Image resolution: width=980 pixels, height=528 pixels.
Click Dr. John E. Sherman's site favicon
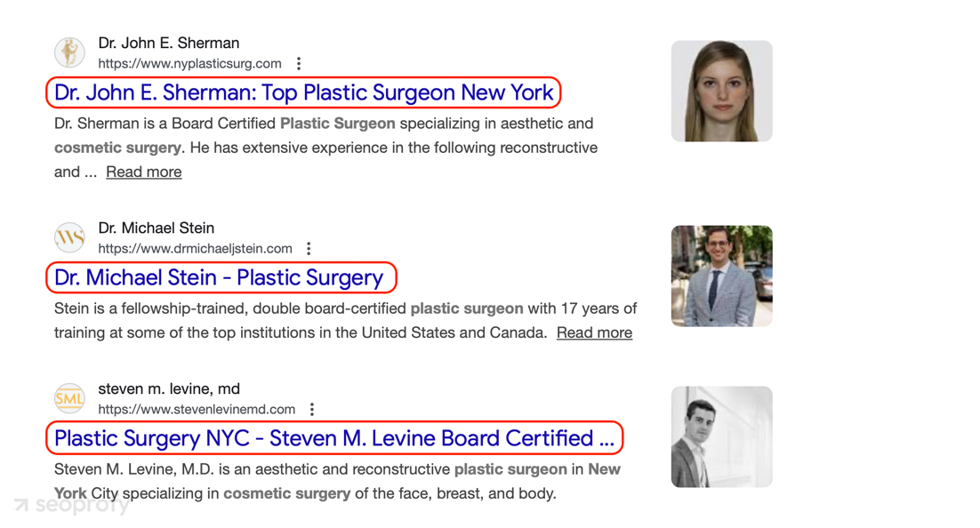tap(69, 52)
